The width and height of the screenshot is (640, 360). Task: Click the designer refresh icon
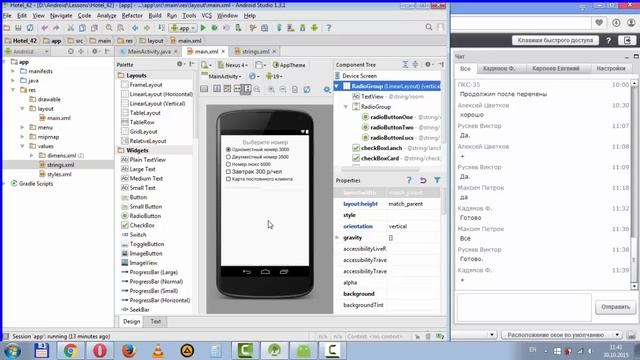click(x=307, y=89)
